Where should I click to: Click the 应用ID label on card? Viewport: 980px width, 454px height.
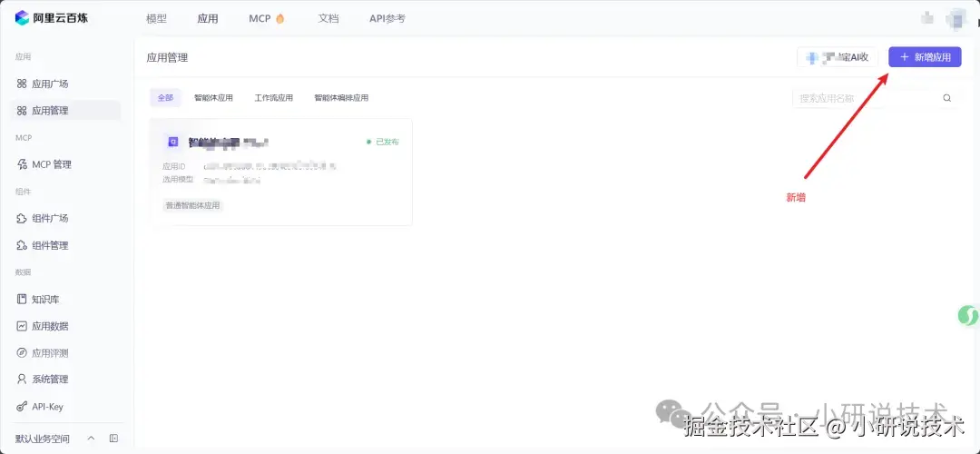point(174,166)
